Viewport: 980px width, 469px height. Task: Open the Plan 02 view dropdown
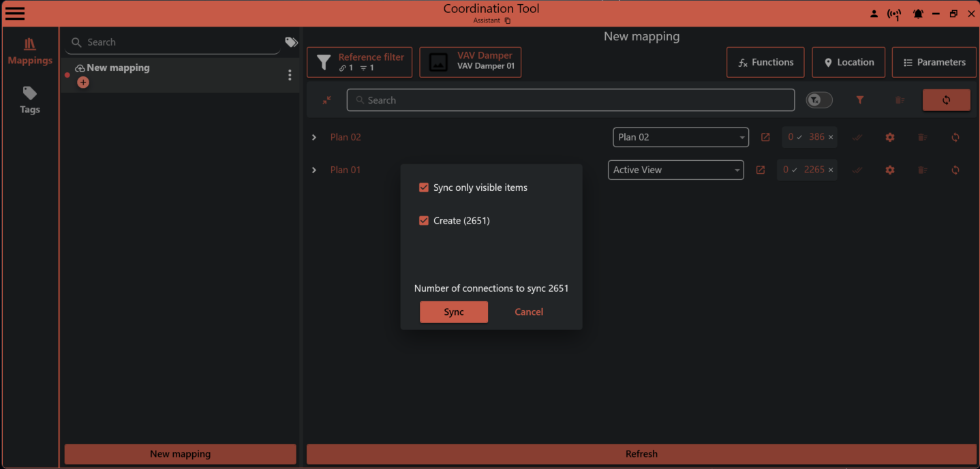tap(680, 137)
